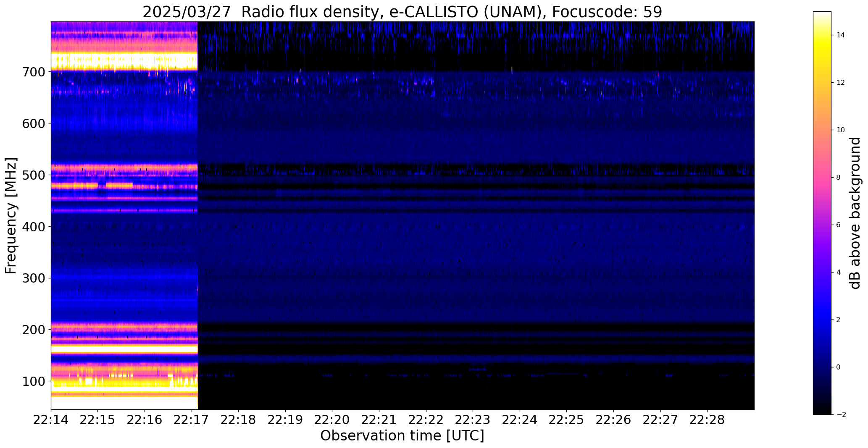Click the bright yellow band above 700 MHz
This screenshot has width=868, height=448.
click(x=124, y=61)
